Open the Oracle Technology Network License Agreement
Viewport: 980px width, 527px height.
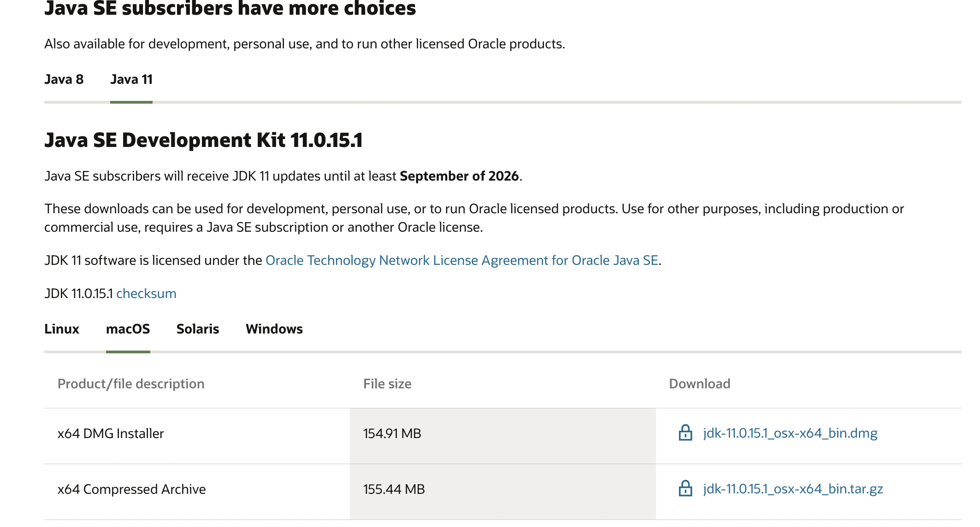[x=461, y=260]
